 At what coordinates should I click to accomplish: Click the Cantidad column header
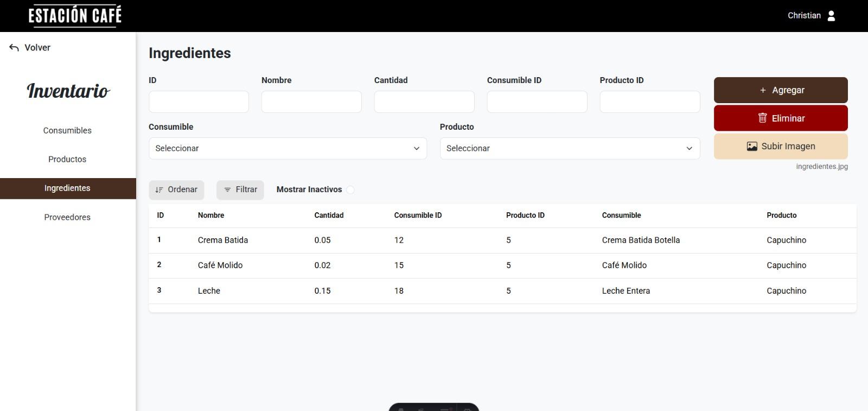pyautogui.click(x=329, y=216)
